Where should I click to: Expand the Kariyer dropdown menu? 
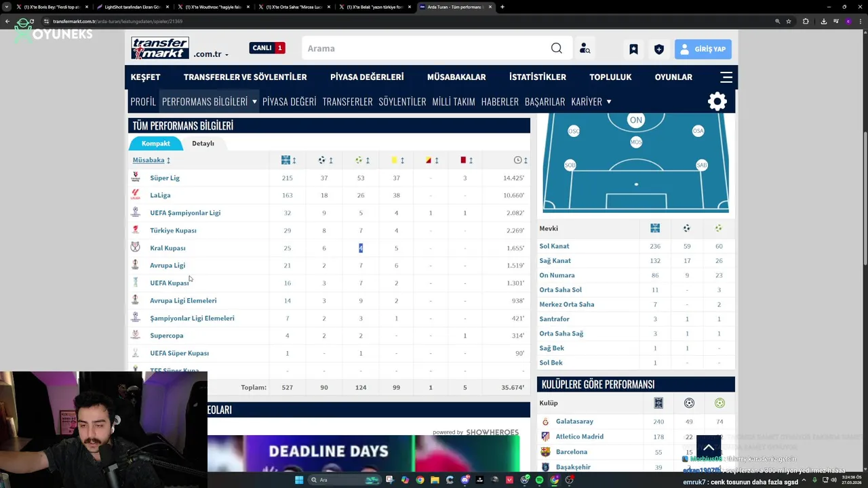[591, 102]
